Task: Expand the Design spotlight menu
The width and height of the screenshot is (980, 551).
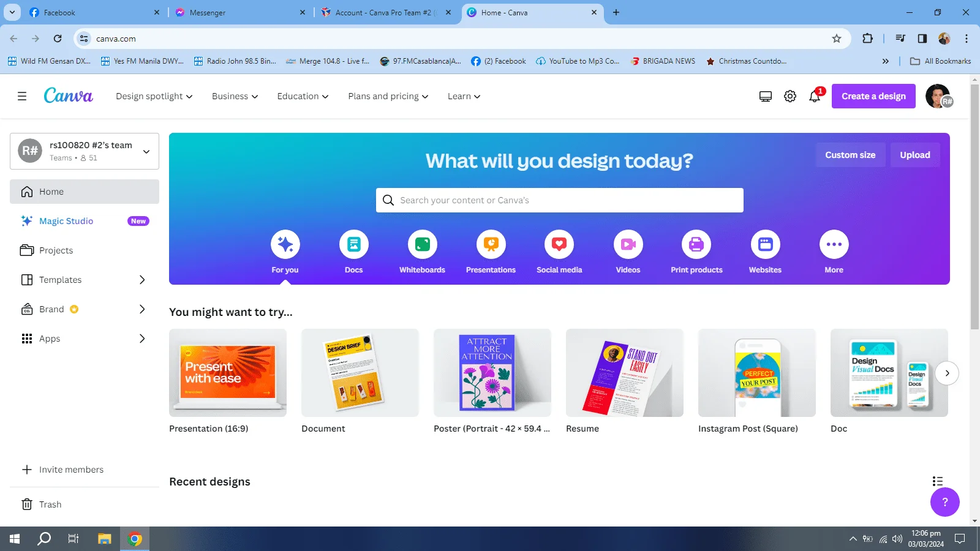Action: (154, 96)
